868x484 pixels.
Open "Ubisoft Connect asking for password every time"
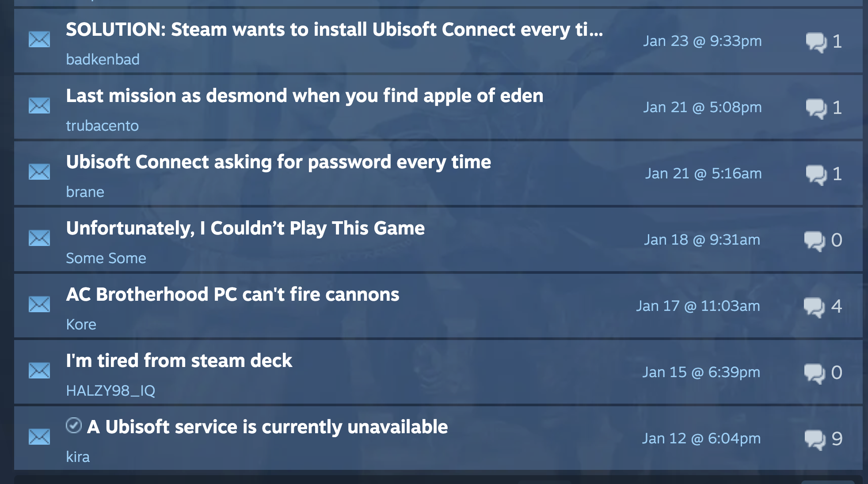click(278, 162)
